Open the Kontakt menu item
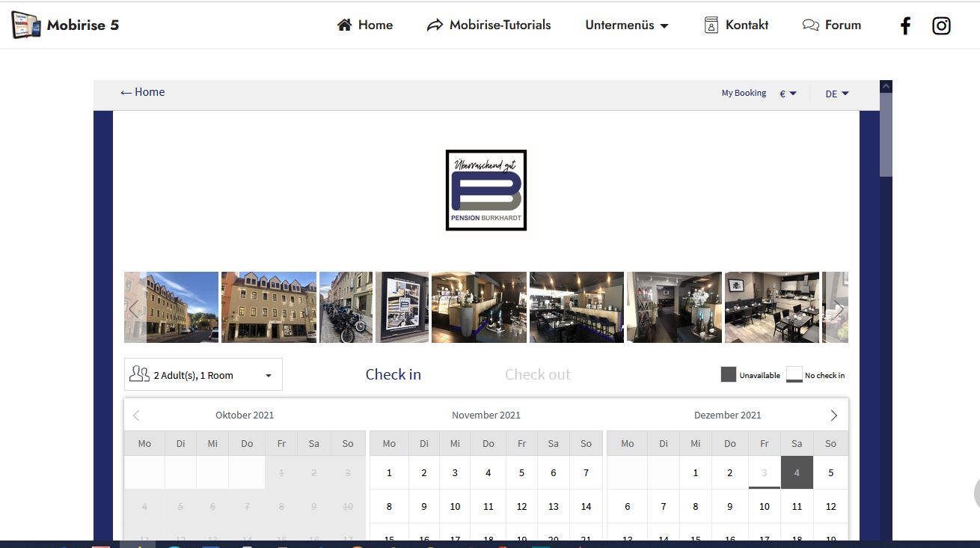980x548 pixels. tap(736, 25)
